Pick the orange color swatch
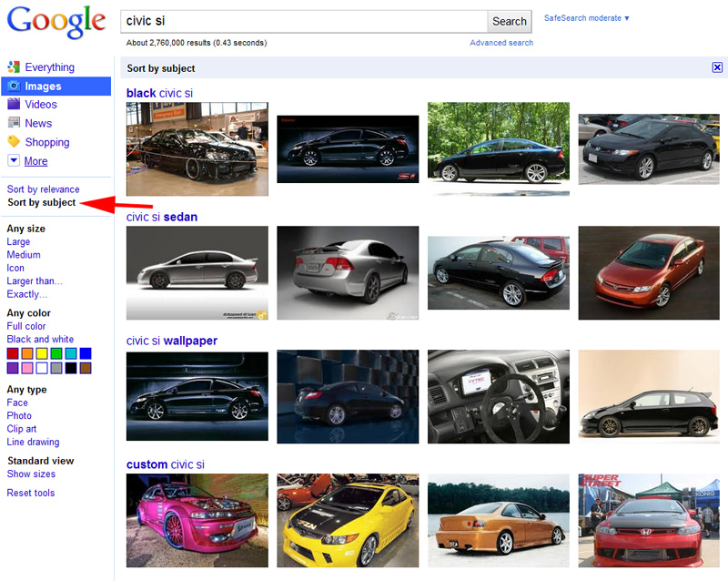Viewport: 728px width, 581px height. coord(27,353)
